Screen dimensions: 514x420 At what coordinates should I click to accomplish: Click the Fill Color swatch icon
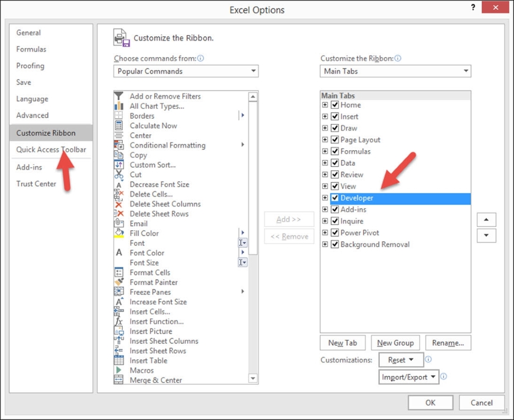tap(119, 233)
